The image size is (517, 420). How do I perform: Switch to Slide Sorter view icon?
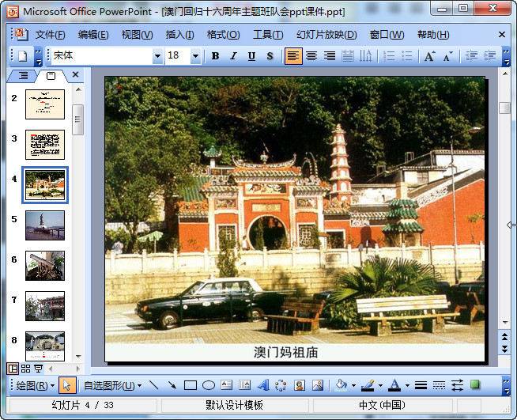(26, 369)
